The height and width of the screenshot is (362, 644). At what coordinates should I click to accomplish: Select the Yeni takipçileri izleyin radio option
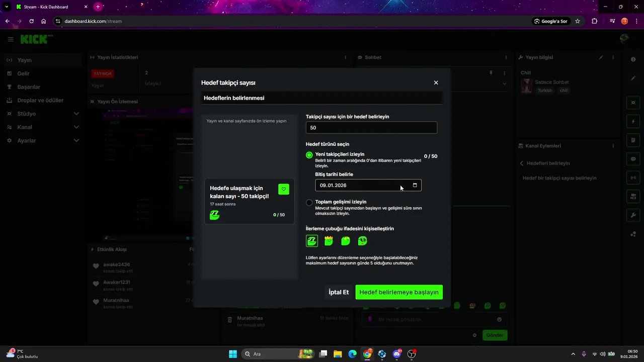click(309, 155)
